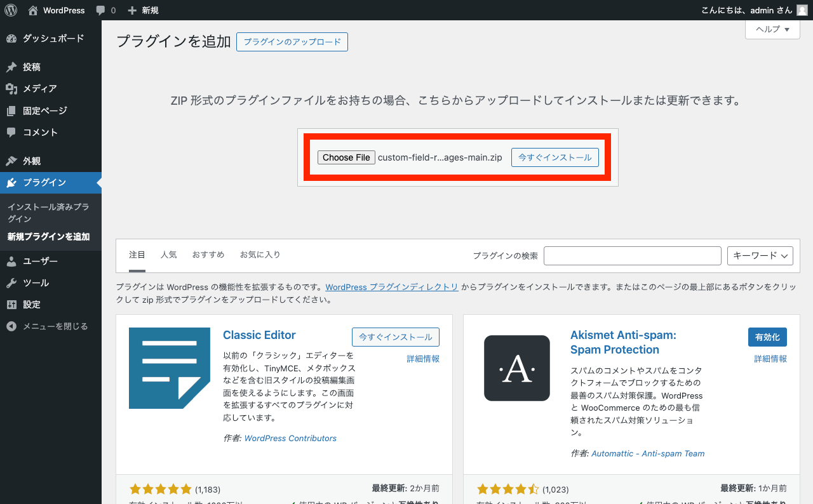Click the Choose File button

[x=346, y=157]
